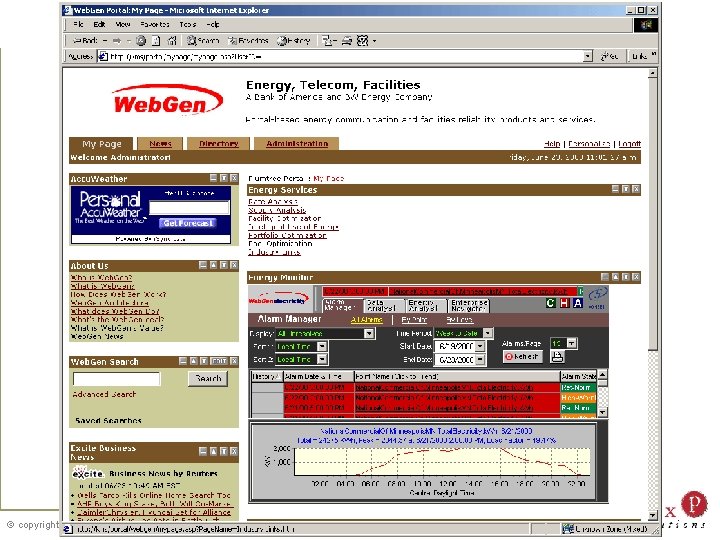
Task: Move the About Us portlet up
Action: (214, 265)
